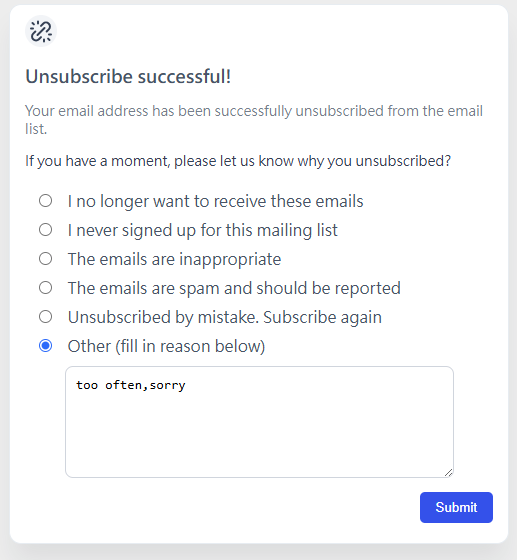The width and height of the screenshot is (517, 560).
Task: Click the typed text 'too often,sorry'
Action: (131, 385)
